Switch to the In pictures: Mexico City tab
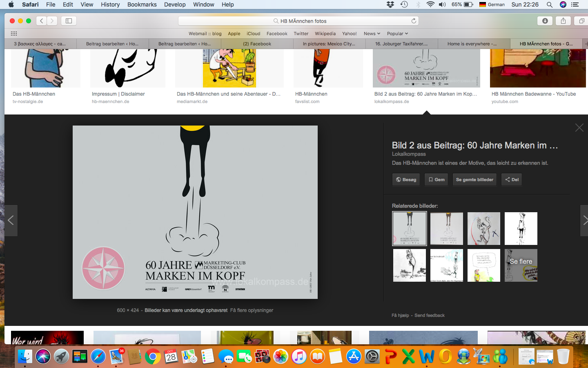Screen dimensions: 588x368 click(x=329, y=44)
